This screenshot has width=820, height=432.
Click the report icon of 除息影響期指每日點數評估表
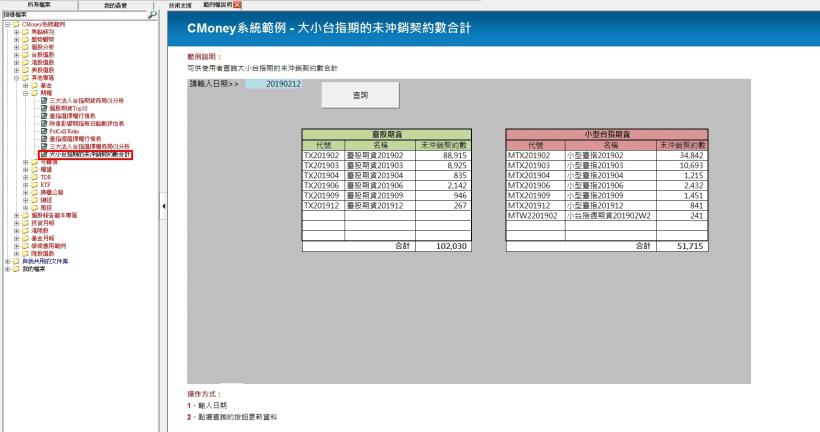coord(44,123)
